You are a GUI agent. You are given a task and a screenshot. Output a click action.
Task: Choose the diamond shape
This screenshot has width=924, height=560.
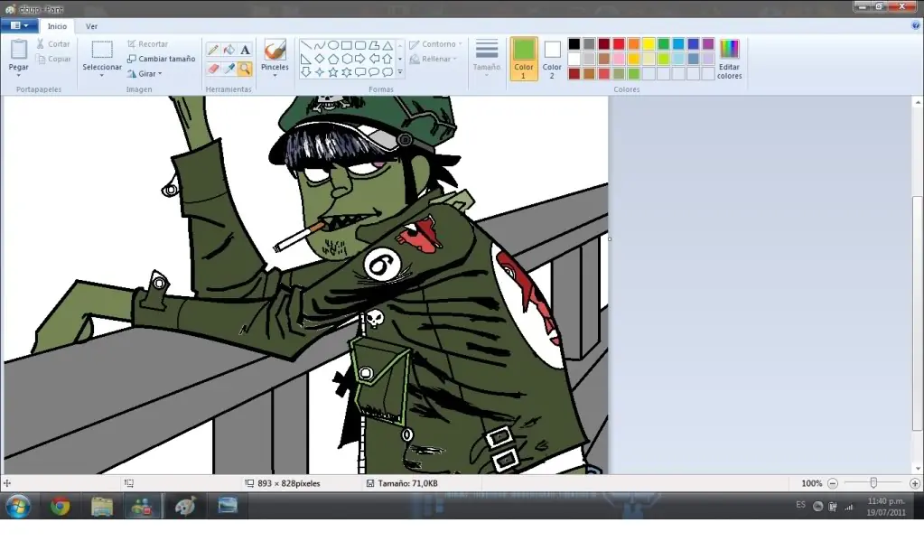pyautogui.click(x=320, y=59)
